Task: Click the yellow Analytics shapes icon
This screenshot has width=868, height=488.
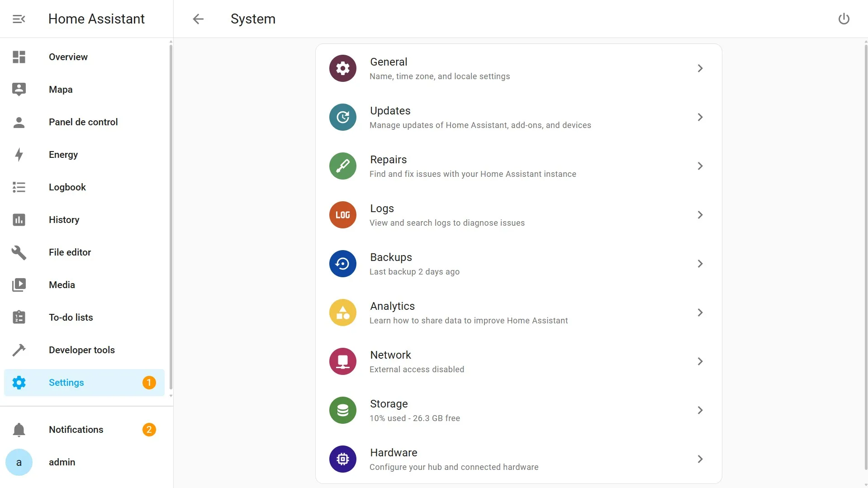Action: point(343,313)
